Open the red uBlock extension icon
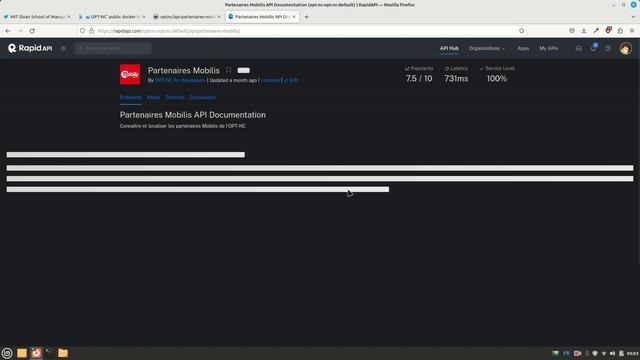 click(x=608, y=31)
